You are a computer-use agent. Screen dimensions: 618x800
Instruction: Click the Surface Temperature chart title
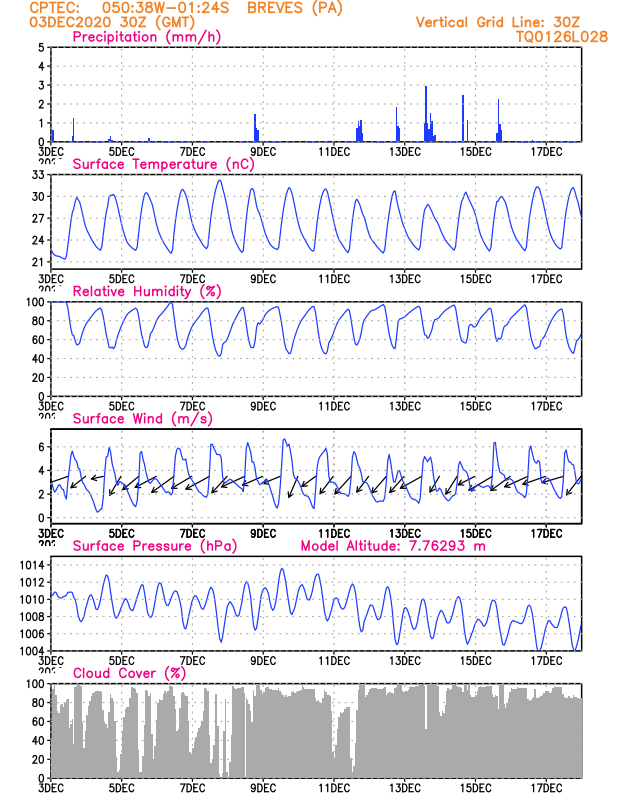coord(163,164)
